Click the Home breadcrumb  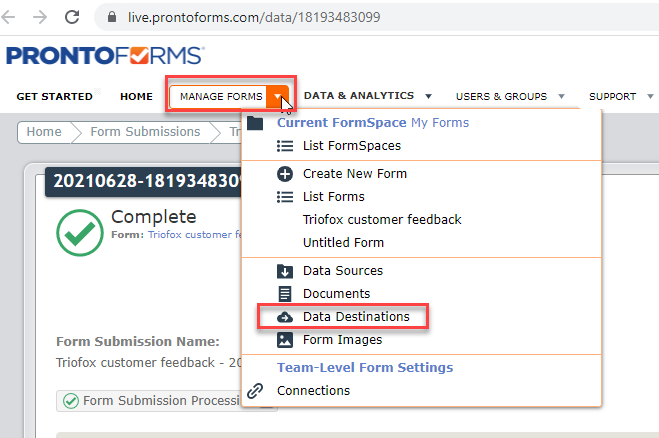44,132
